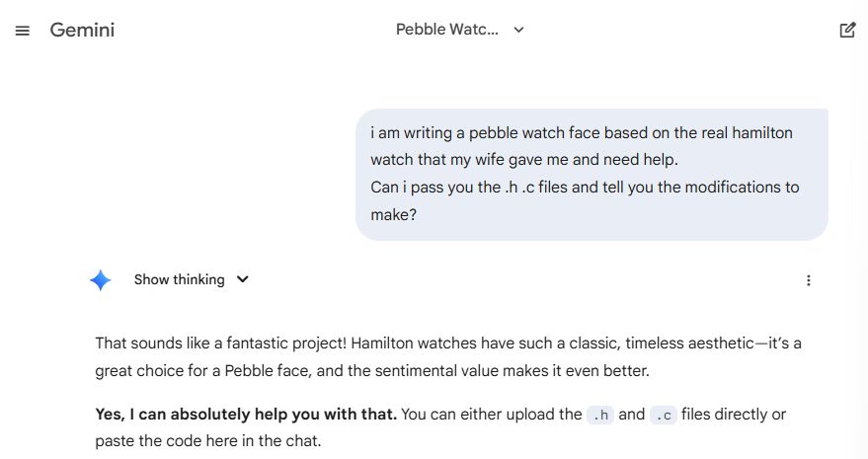Expand the chevron beside the conversation title
Screen dimensions: 868x459
tap(519, 30)
